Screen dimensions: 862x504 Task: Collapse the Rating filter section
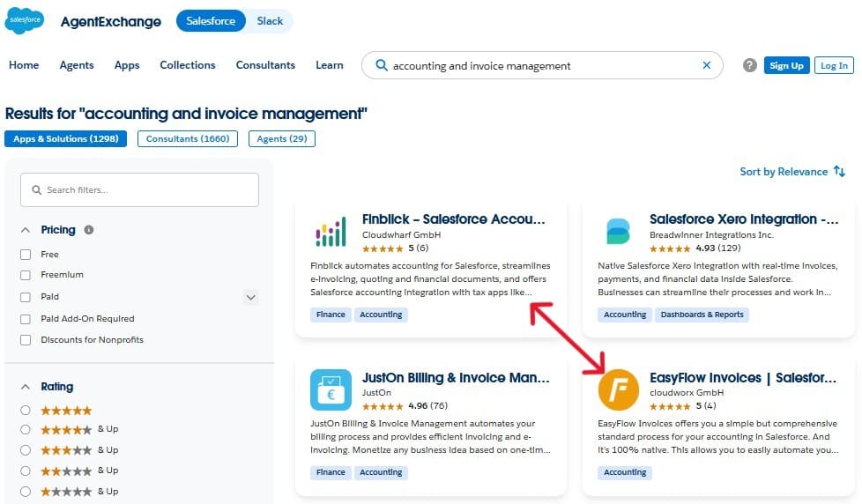tap(26, 387)
